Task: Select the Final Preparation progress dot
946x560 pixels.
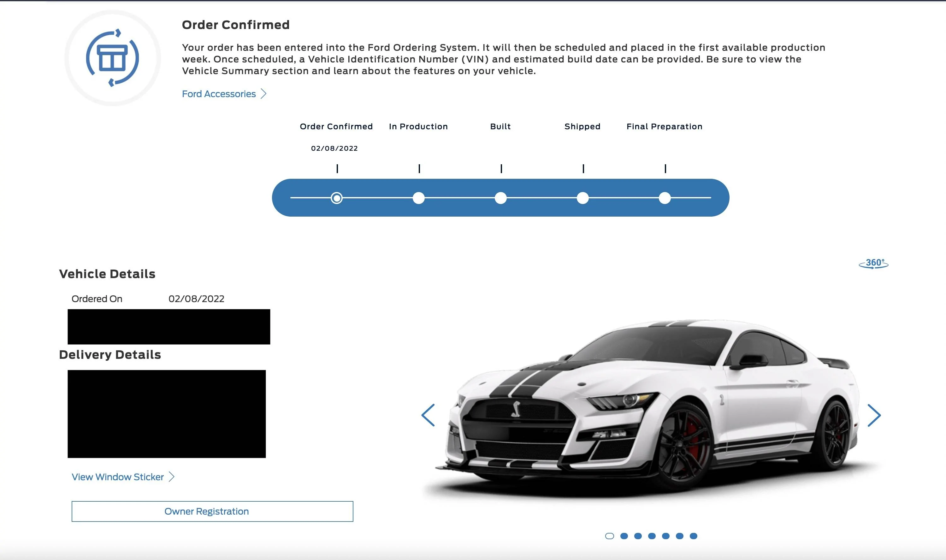Action: 665,198
